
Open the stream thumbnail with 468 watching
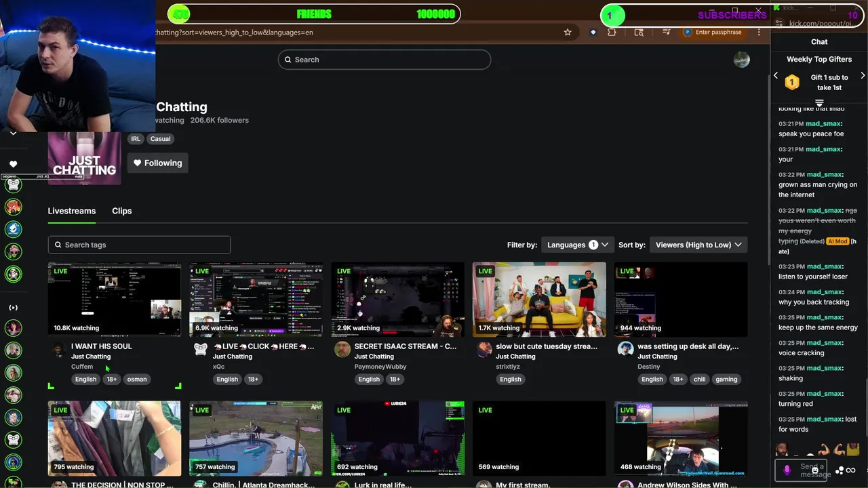681,439
